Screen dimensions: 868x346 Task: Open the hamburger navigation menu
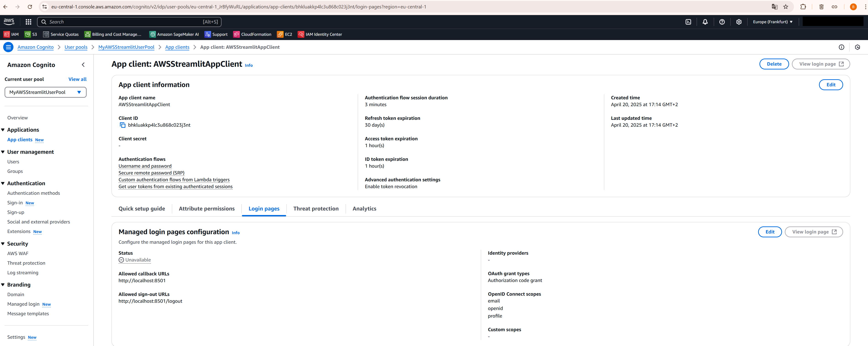pyautogui.click(x=8, y=47)
